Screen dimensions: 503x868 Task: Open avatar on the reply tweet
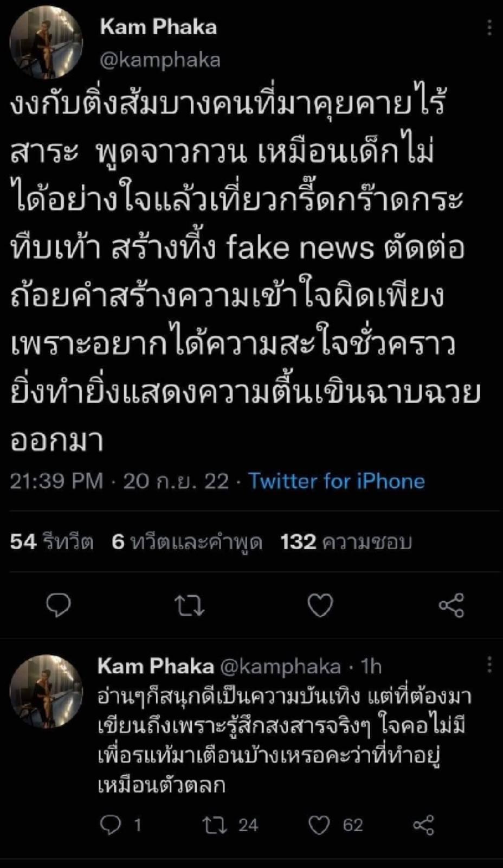(46, 691)
